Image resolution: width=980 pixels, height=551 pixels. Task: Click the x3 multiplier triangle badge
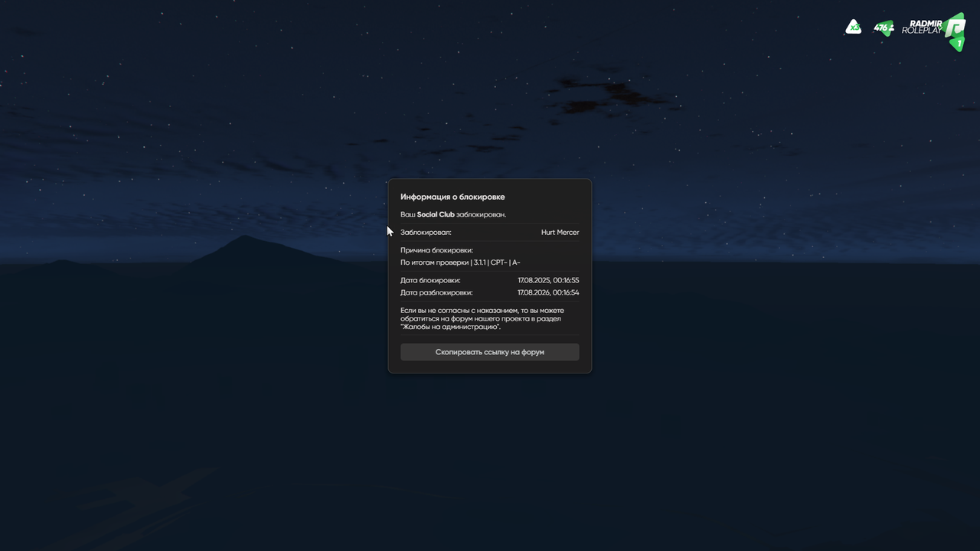853,27
